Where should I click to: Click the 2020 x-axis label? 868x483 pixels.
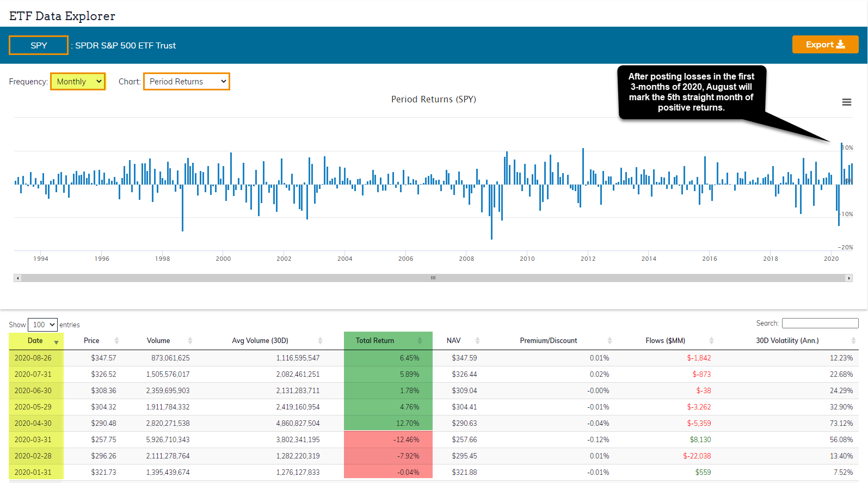click(831, 259)
